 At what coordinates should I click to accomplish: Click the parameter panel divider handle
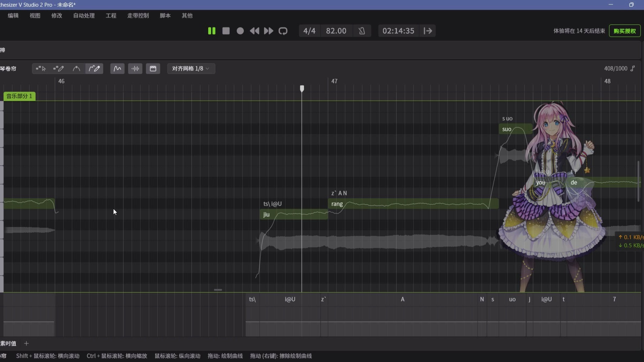pos(218,290)
